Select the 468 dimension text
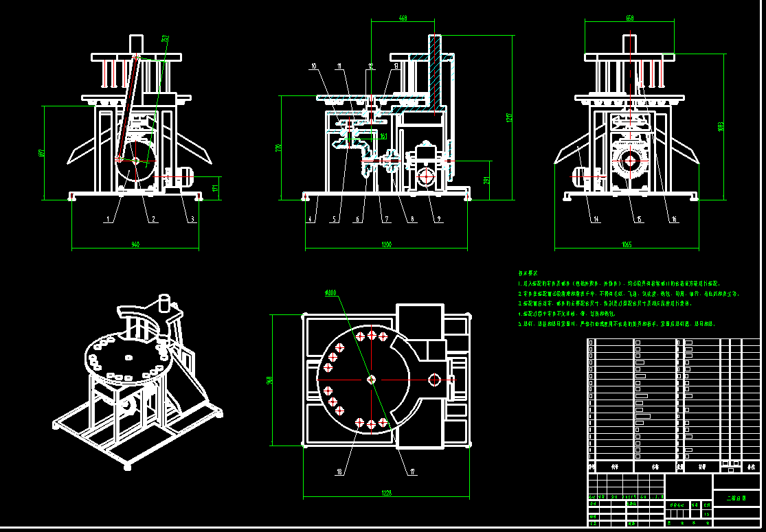The width and height of the screenshot is (766, 532). (403, 18)
